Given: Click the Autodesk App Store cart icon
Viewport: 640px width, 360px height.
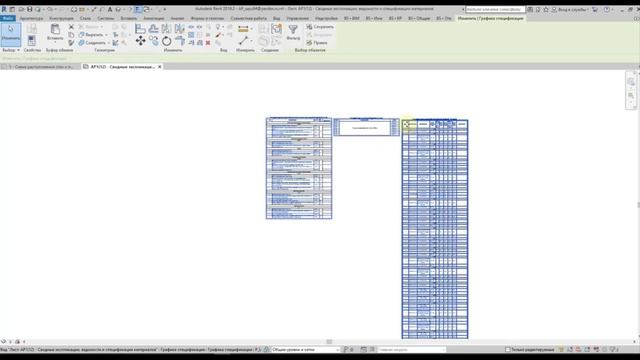Looking at the screenshot, I should point(595,9).
